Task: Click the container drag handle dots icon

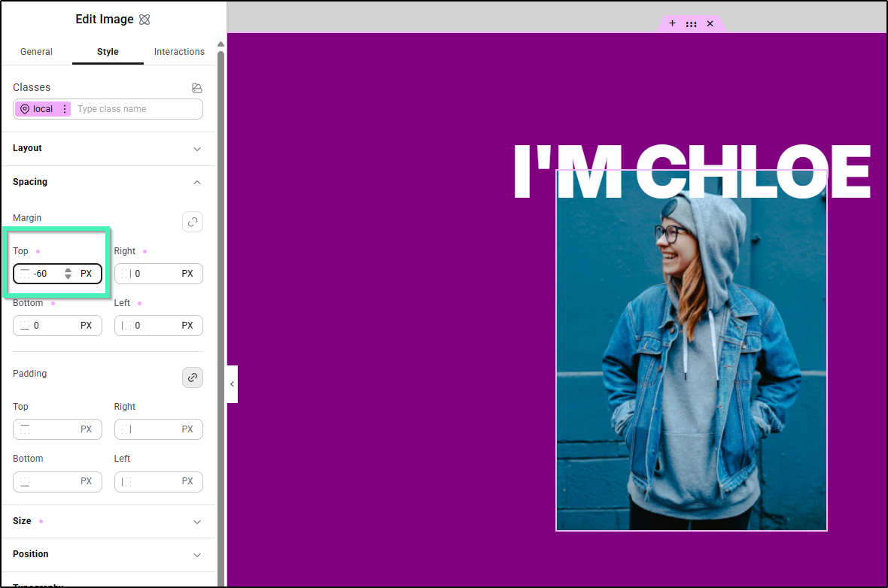Action: pos(691,24)
